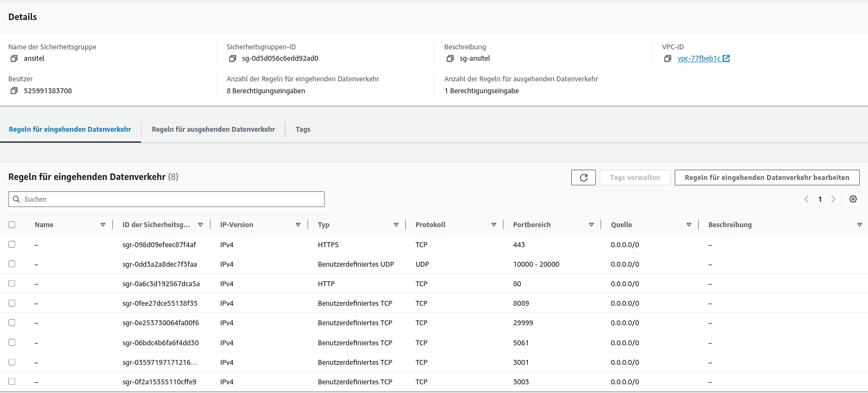Go to next page of rules
The image size is (868, 393).
point(833,199)
